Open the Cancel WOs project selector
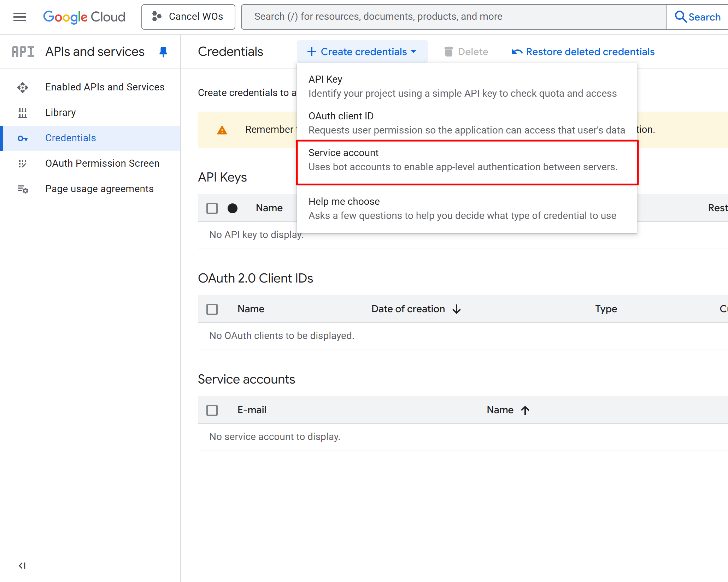Image resolution: width=728 pixels, height=582 pixels. (188, 17)
